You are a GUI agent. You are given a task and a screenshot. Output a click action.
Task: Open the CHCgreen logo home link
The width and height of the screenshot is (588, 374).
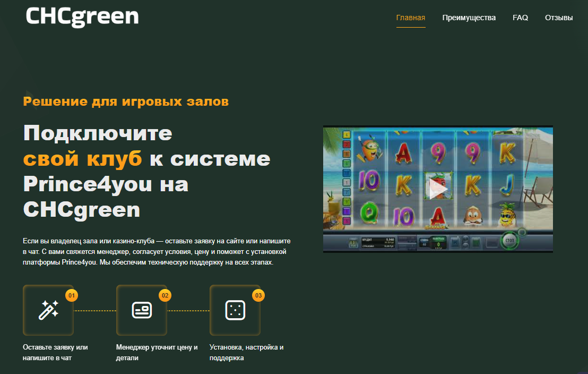(x=82, y=16)
